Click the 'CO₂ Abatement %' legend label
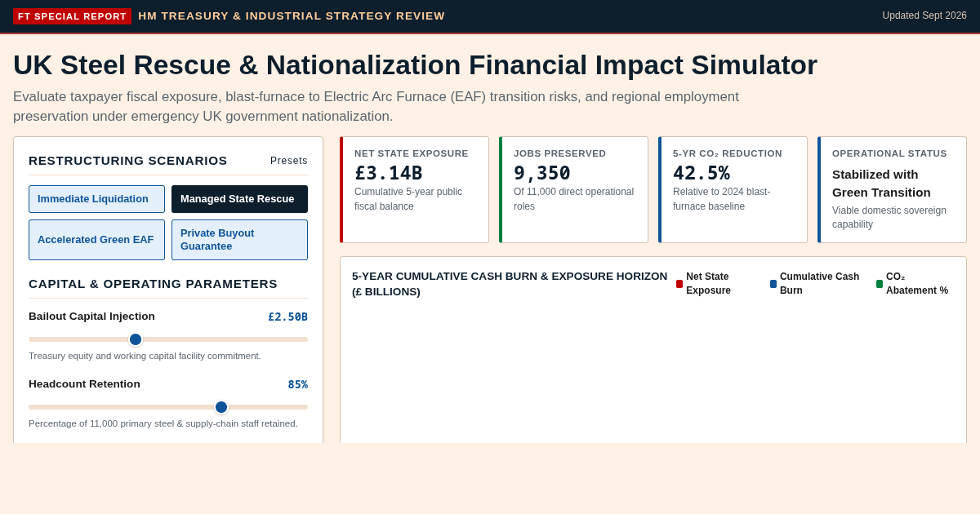Image resolution: width=980 pixels, height=514 pixels. [x=917, y=284]
